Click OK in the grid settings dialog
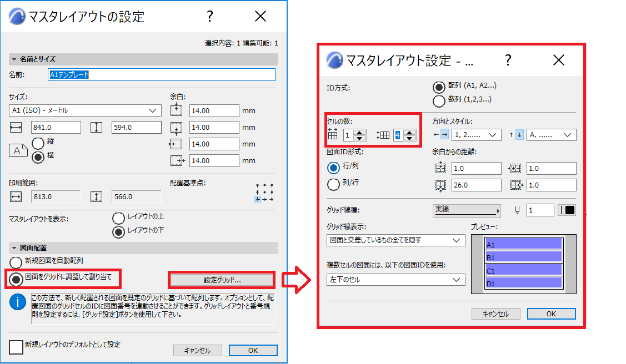The height and width of the screenshot is (364, 626). coord(552,314)
